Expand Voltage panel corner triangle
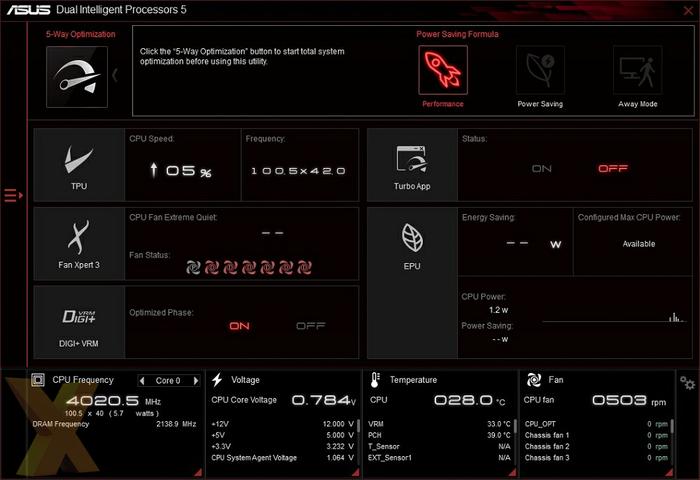This screenshot has width=700, height=480. tap(356, 472)
